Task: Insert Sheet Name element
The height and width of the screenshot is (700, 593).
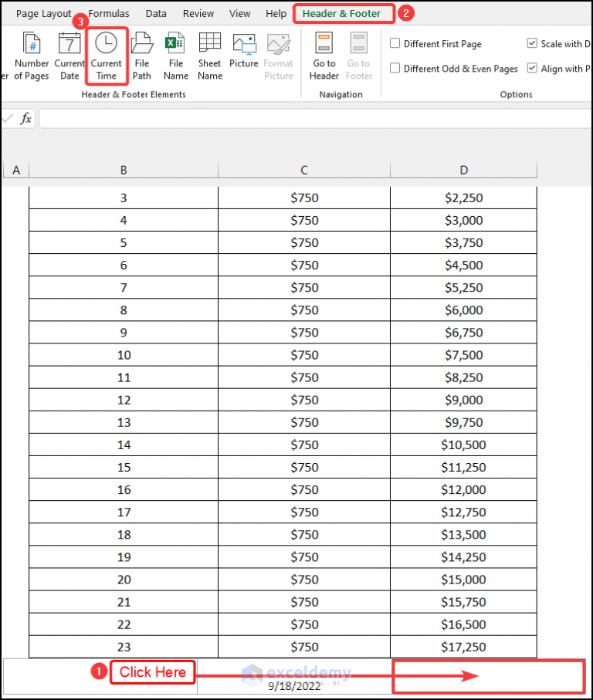Action: 210,56
